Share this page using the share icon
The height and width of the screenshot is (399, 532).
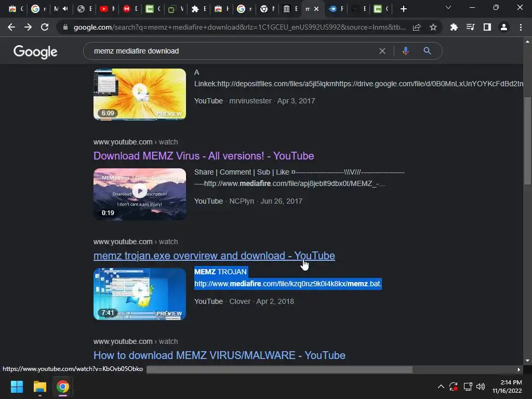(417, 27)
